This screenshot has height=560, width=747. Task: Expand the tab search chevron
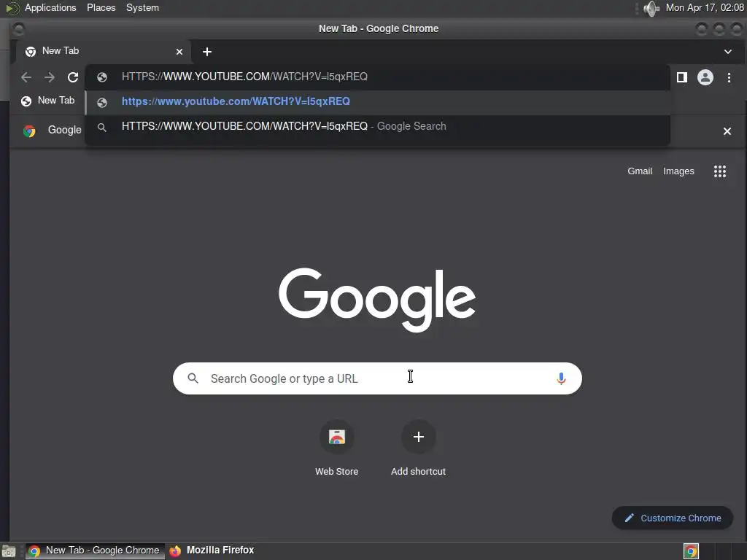727,52
